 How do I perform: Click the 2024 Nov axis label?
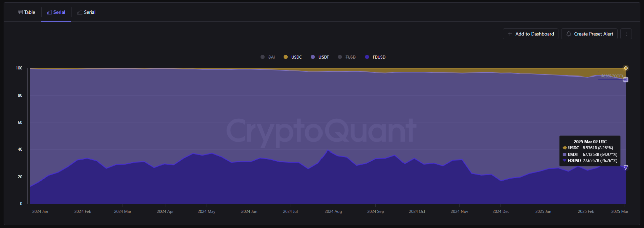click(459, 211)
